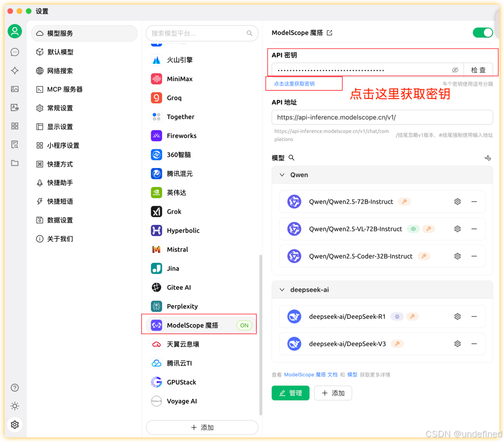Collapse the deepseek-ai model group
The height and width of the screenshot is (442, 504).
[282, 290]
